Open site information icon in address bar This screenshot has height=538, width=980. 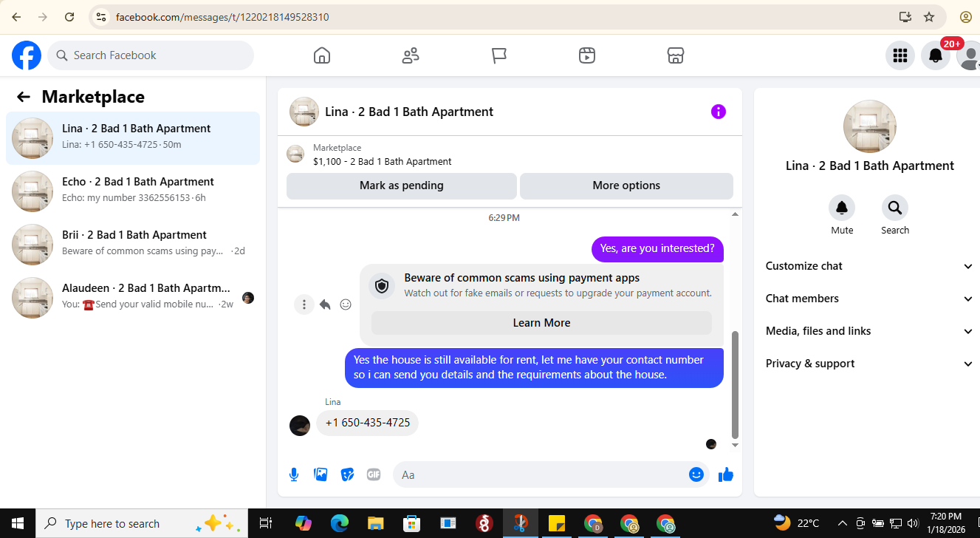tap(101, 16)
